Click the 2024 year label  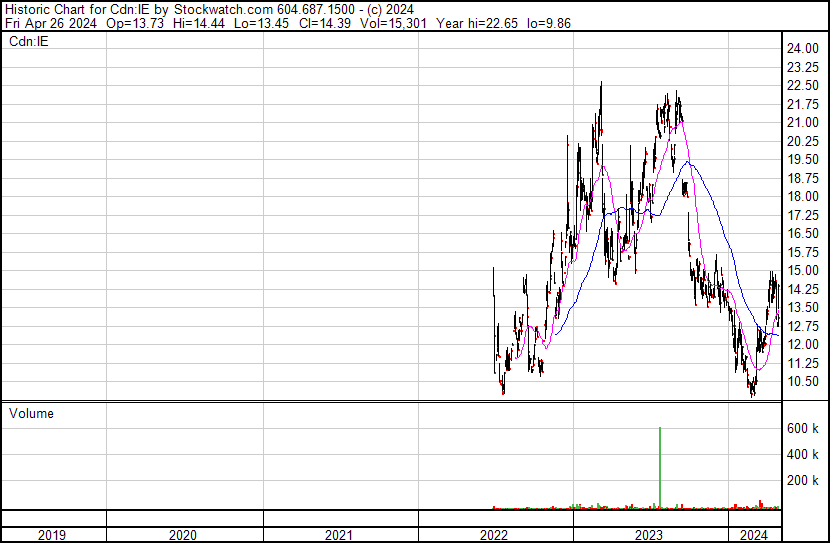coord(752,535)
